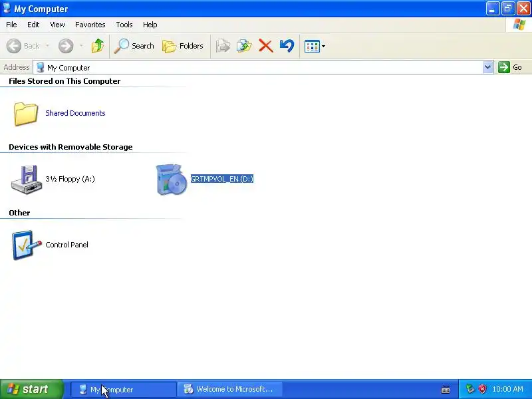The image size is (532, 399).
Task: Click the Shared Documents label
Action: pyautogui.click(x=75, y=113)
